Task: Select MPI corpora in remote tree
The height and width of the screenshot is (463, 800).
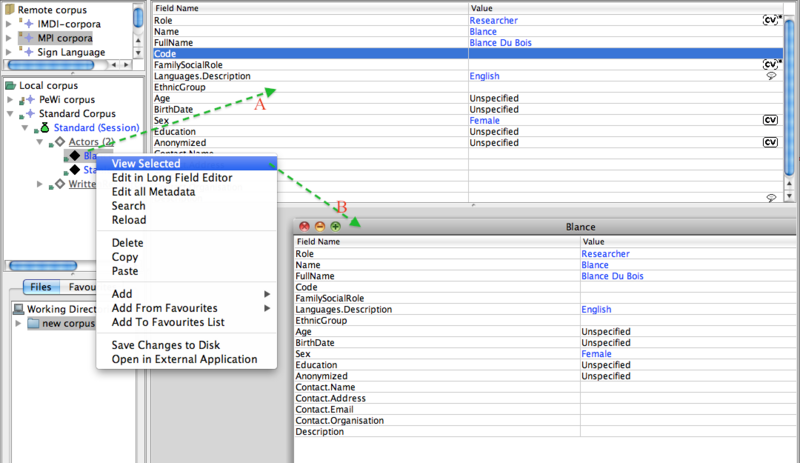Action: (x=65, y=38)
